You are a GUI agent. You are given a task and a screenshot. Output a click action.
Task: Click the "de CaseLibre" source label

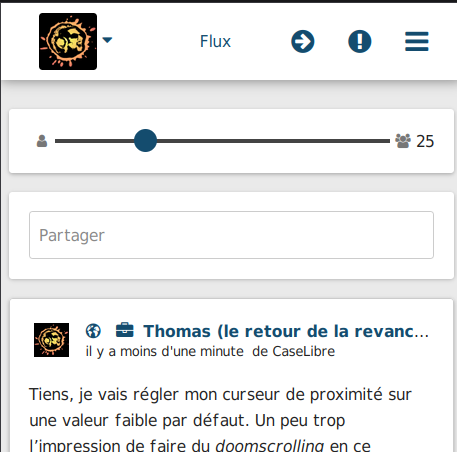(x=293, y=352)
